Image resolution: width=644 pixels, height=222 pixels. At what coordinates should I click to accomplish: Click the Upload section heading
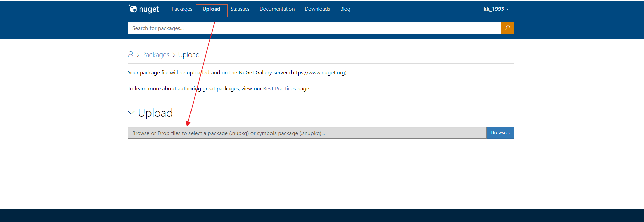[155, 113]
